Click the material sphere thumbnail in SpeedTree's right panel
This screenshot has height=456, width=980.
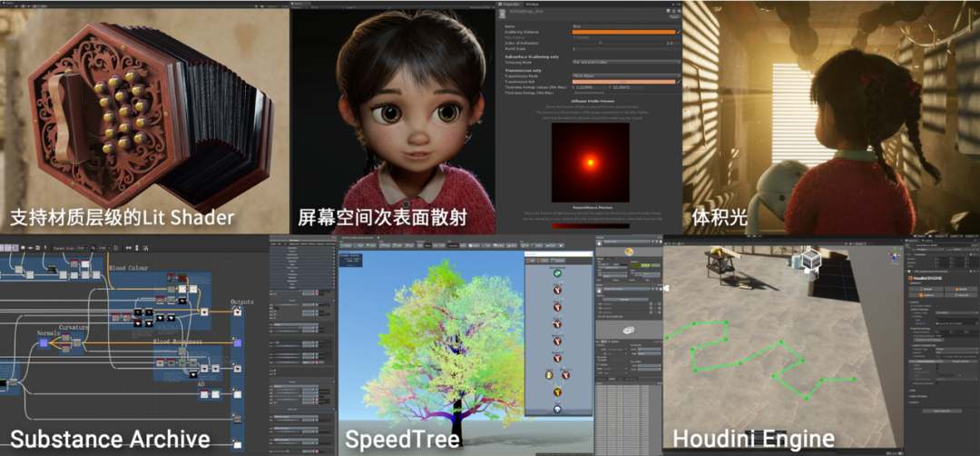point(630,252)
